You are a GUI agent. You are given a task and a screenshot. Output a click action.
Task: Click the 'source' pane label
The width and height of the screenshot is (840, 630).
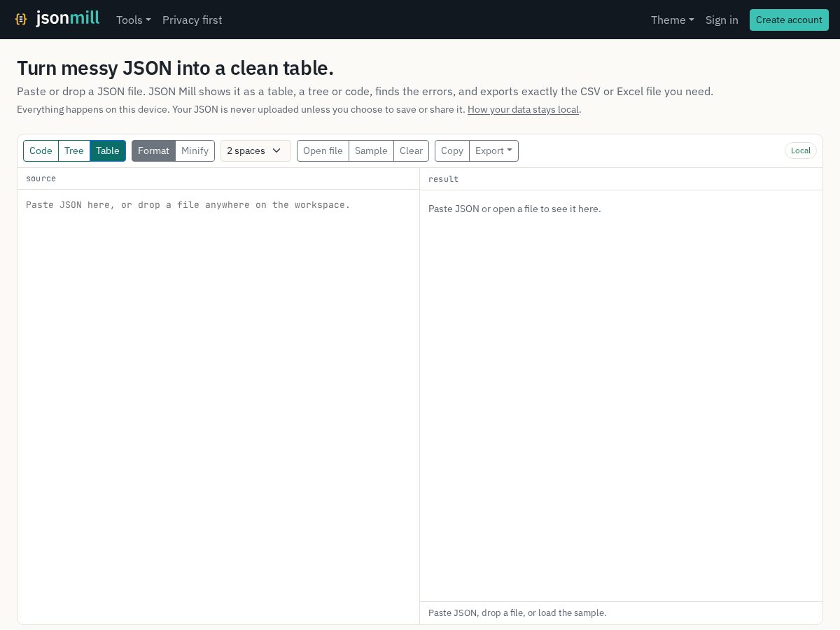pyautogui.click(x=41, y=178)
